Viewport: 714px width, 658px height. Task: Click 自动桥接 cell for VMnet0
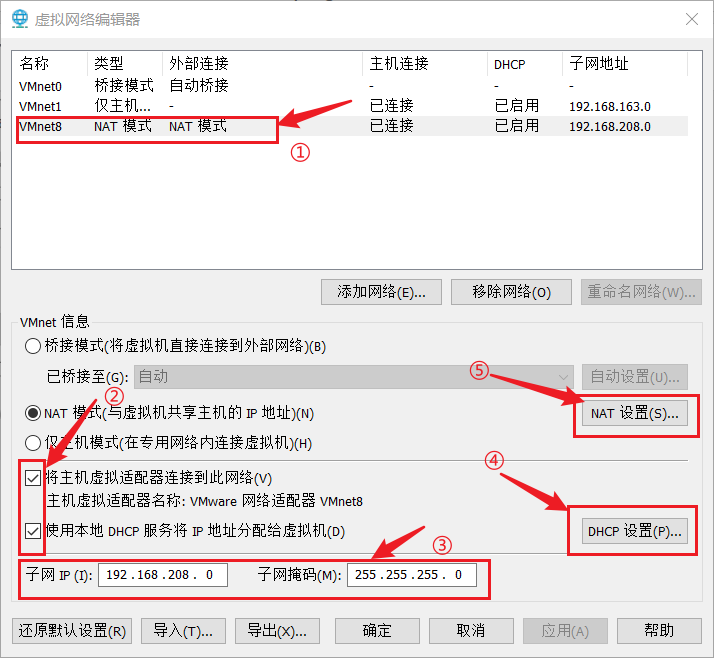tap(199, 86)
